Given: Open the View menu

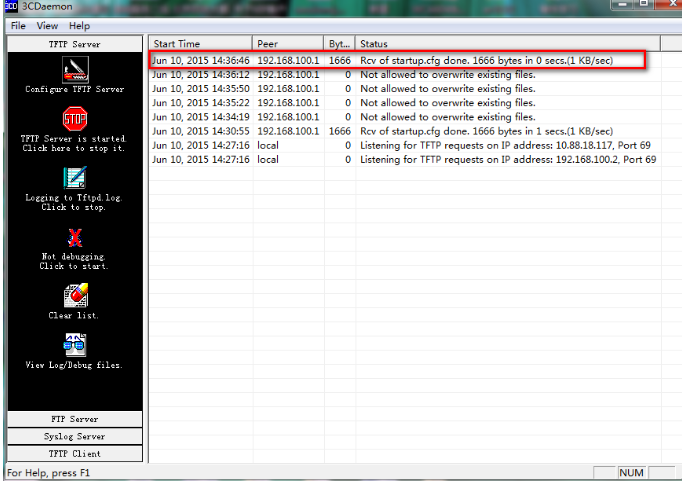Looking at the screenshot, I should point(47,26).
